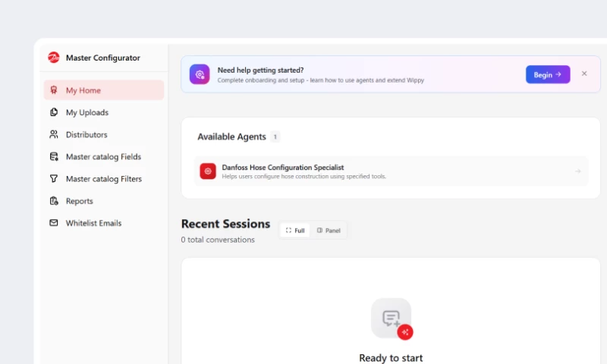Click the new chat icon above Ready to start
607x364 pixels.
pyautogui.click(x=391, y=318)
